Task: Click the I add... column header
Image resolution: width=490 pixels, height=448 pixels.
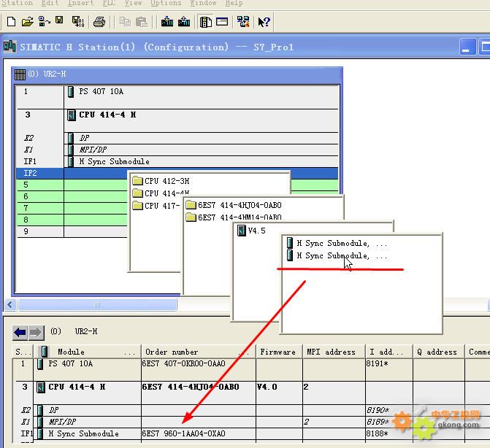Action: coord(388,352)
